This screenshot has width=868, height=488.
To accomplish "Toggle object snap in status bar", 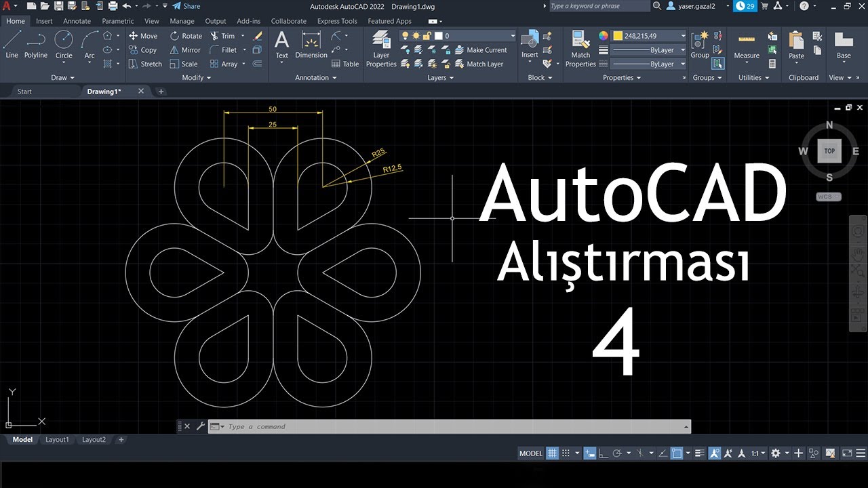I will pos(677,453).
